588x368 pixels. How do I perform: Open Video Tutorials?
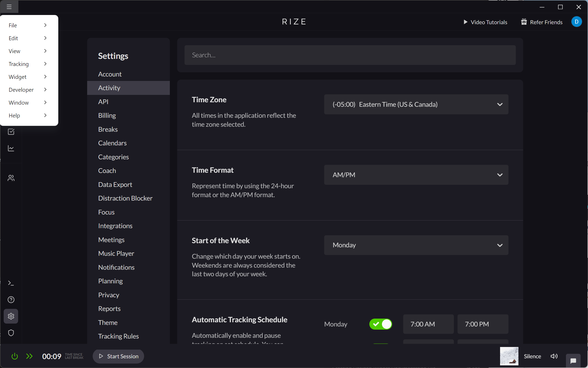click(x=485, y=22)
